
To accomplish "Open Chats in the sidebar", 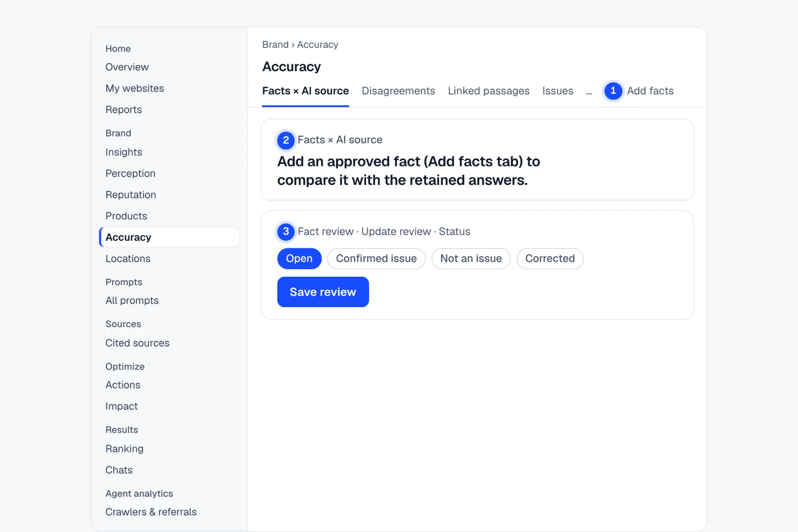I will click(x=119, y=470).
